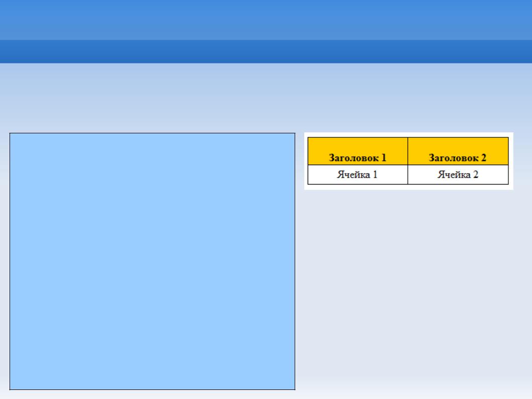The width and height of the screenshot is (532, 399).
Task: Click the large light-blue rectangle
Action: click(x=152, y=262)
